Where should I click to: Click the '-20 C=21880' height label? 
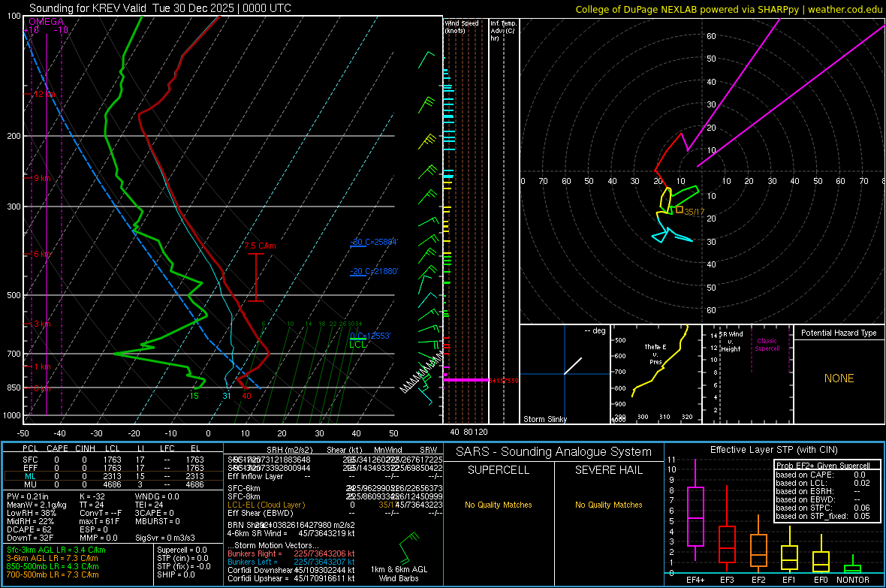tap(374, 271)
